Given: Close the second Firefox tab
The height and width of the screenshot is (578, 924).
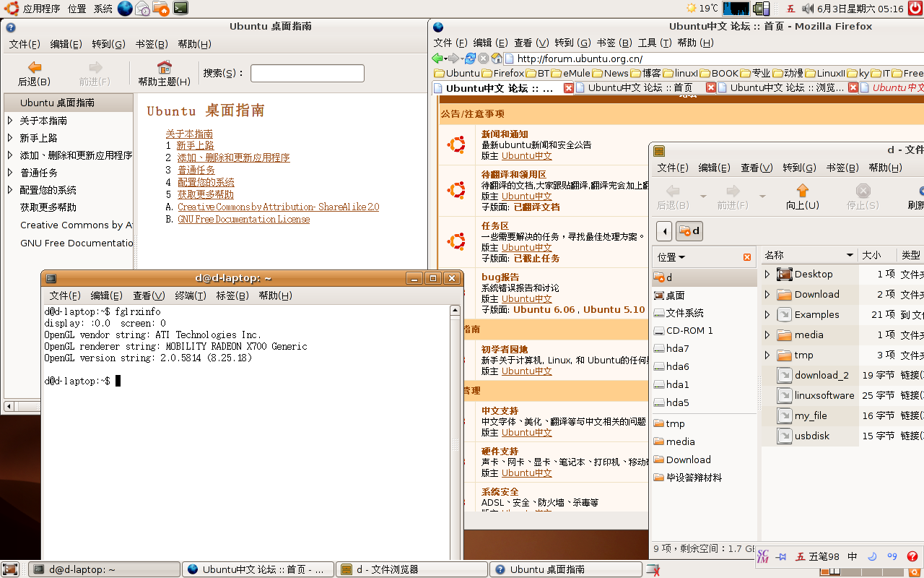Looking at the screenshot, I should 710,88.
